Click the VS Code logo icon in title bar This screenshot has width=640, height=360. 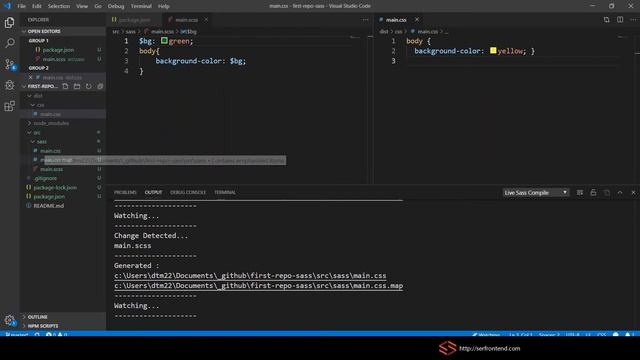tap(7, 6)
